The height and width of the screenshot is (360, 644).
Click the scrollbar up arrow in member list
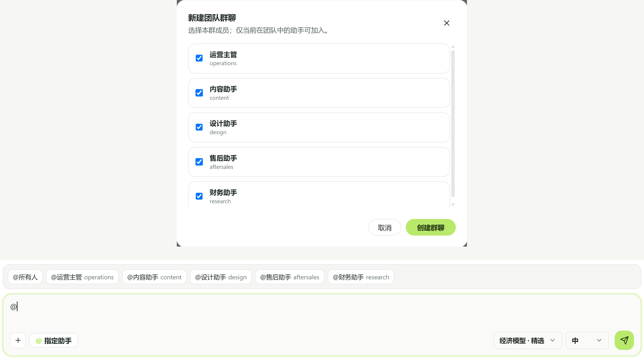coord(453,47)
